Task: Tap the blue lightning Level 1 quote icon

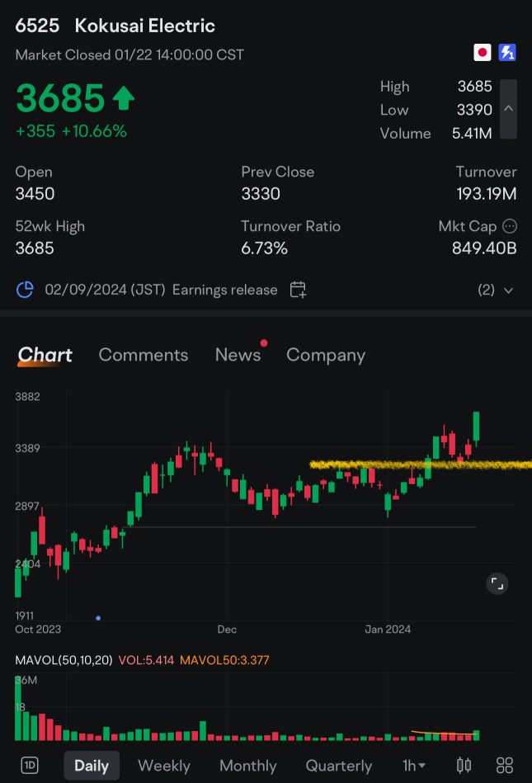Action: pos(507,53)
